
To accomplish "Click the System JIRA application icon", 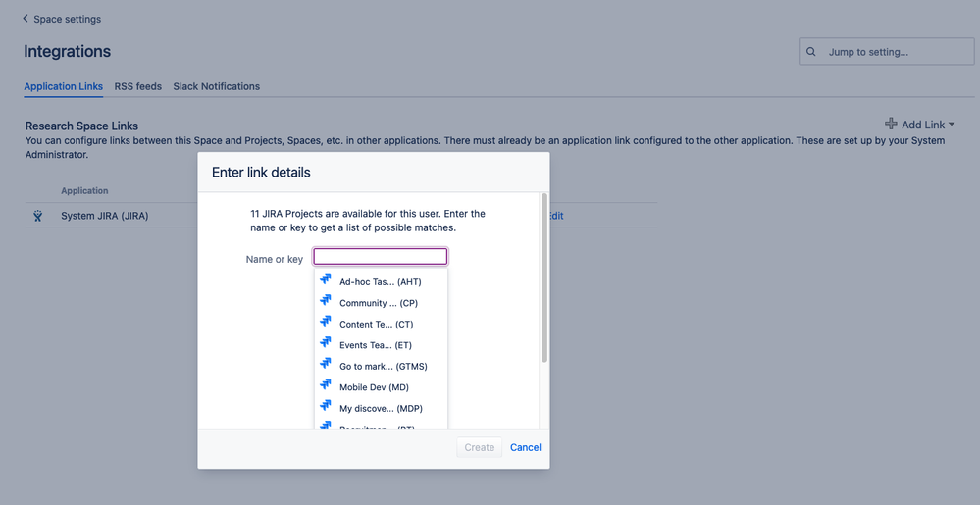I will 38,216.
